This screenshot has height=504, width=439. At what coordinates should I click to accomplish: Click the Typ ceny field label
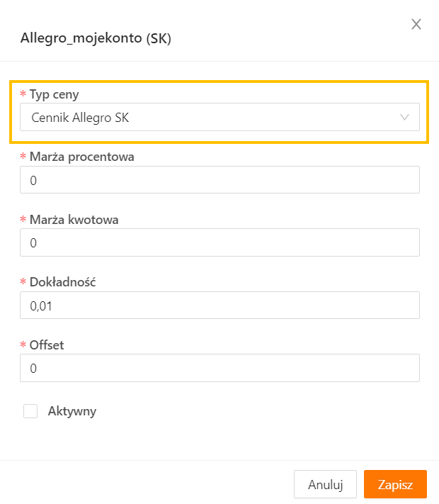pyautogui.click(x=55, y=94)
